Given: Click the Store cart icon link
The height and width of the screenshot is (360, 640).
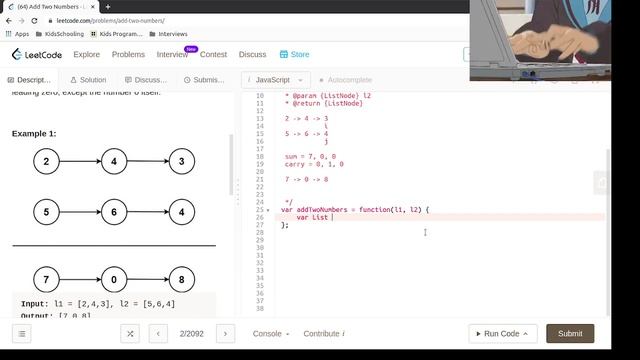Looking at the screenshot, I should [294, 54].
